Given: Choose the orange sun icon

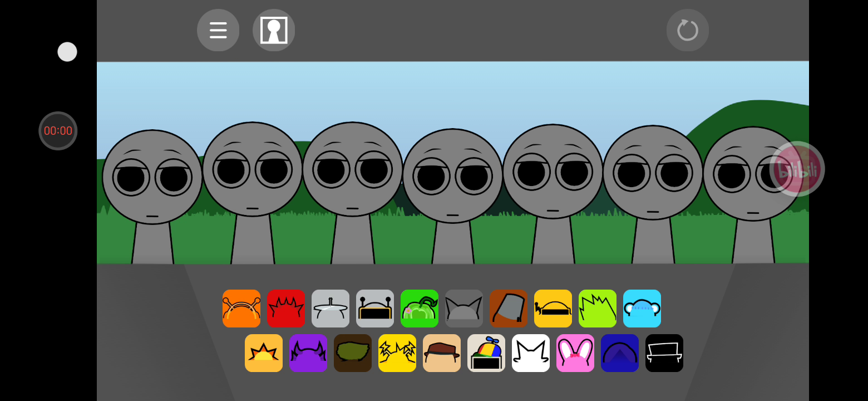Looking at the screenshot, I should click(264, 353).
